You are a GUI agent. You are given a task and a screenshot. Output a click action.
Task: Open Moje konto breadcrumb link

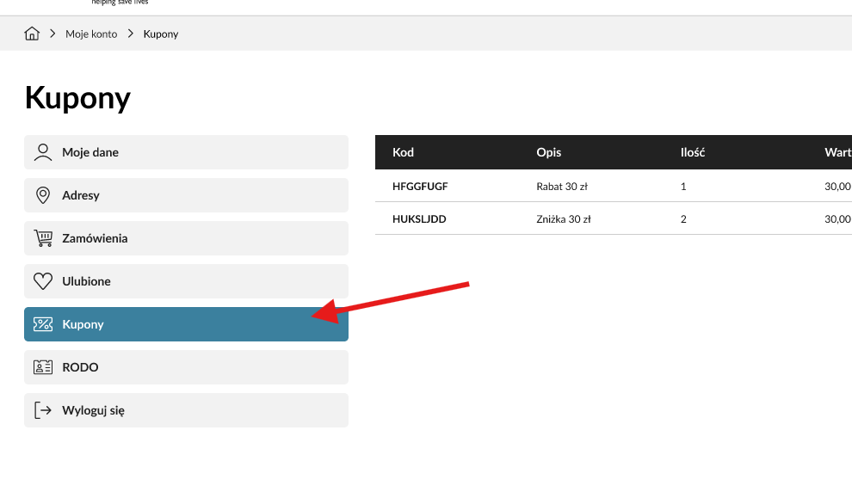tap(91, 34)
